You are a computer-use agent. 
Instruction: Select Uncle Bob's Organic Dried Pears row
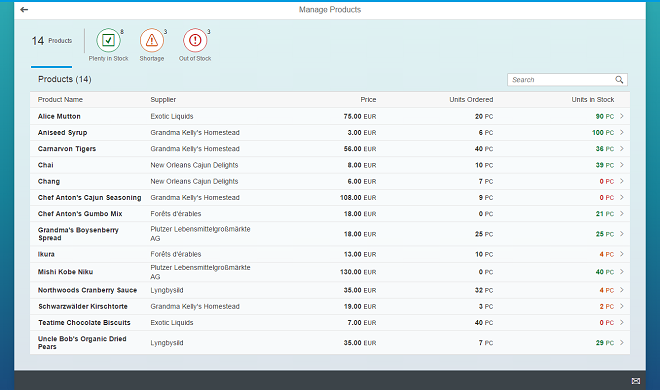pos(330,342)
